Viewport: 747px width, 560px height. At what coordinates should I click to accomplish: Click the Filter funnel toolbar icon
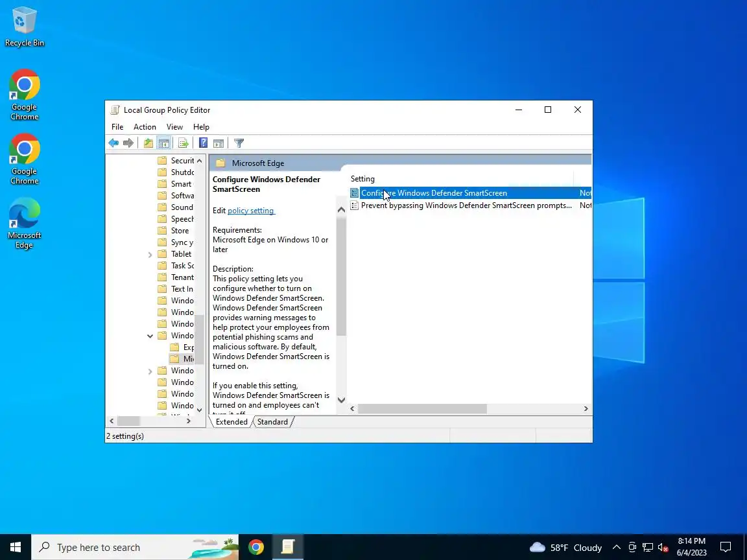click(x=239, y=143)
